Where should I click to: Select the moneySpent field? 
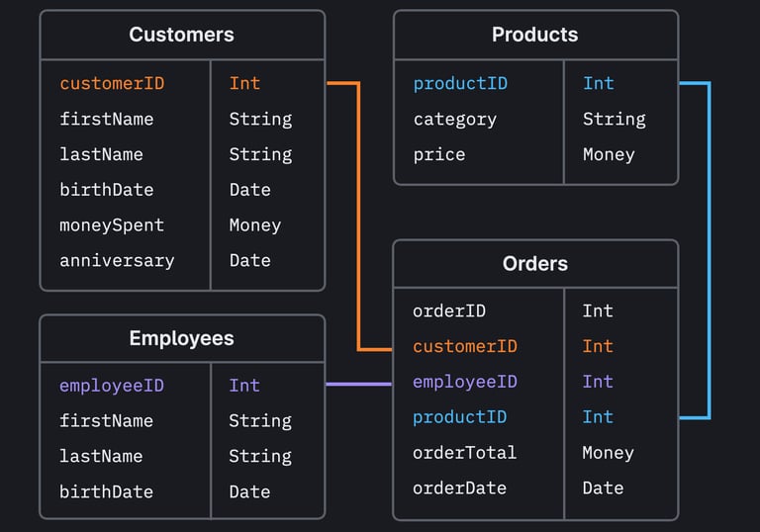(x=112, y=225)
